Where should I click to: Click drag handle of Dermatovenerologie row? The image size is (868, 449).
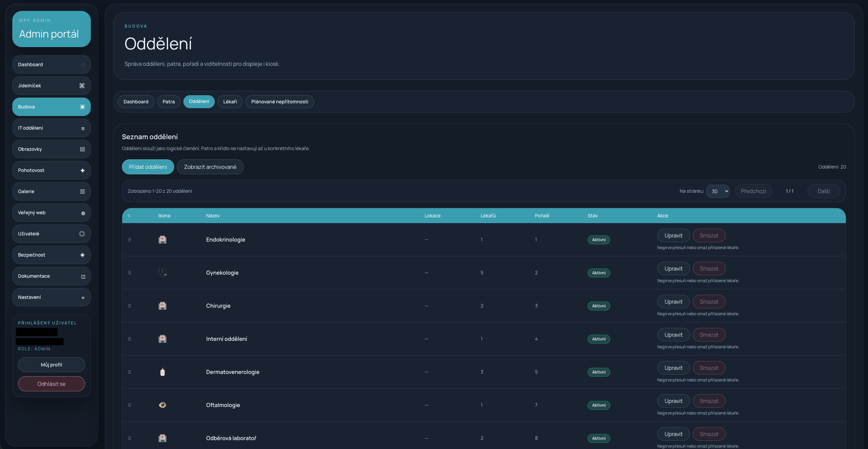coord(129,372)
